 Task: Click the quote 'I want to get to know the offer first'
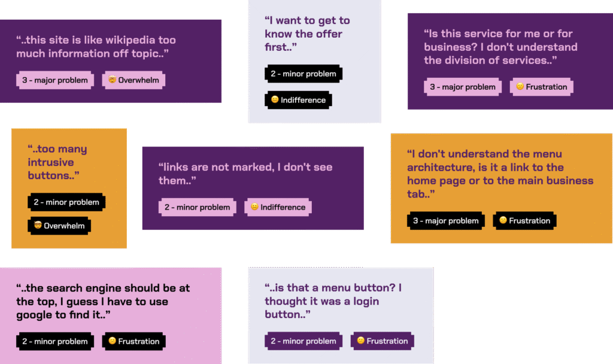(307, 34)
